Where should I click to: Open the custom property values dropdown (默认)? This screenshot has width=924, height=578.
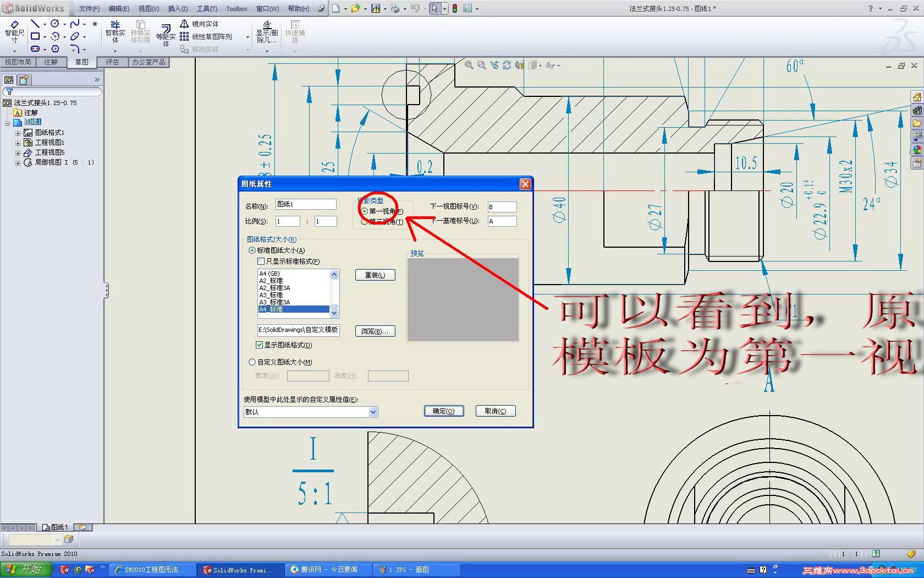373,412
